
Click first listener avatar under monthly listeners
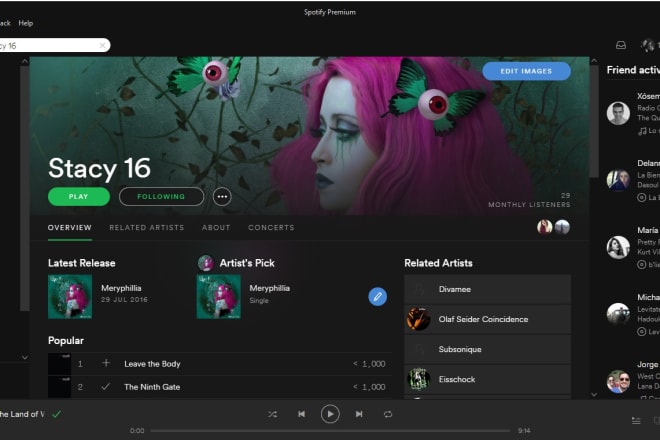pyautogui.click(x=545, y=227)
